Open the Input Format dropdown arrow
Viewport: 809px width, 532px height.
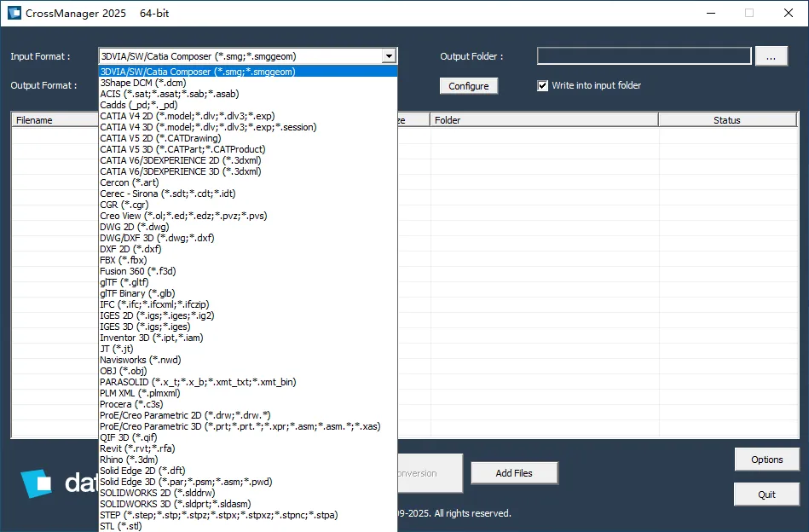[x=389, y=55]
